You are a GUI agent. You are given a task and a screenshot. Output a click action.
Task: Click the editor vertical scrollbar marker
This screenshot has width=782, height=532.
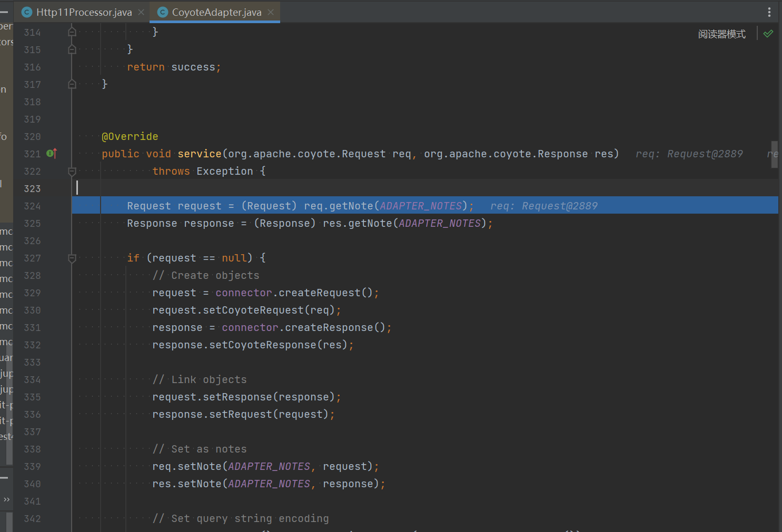[x=774, y=154]
